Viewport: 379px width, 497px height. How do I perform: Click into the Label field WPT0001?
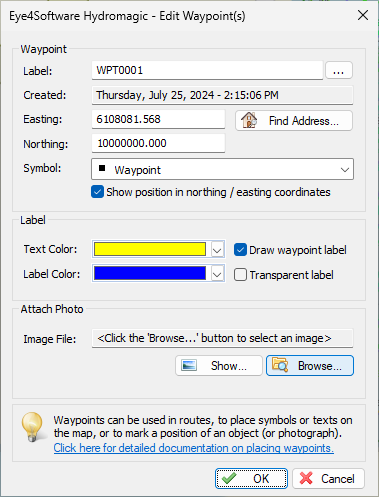pyautogui.click(x=207, y=70)
